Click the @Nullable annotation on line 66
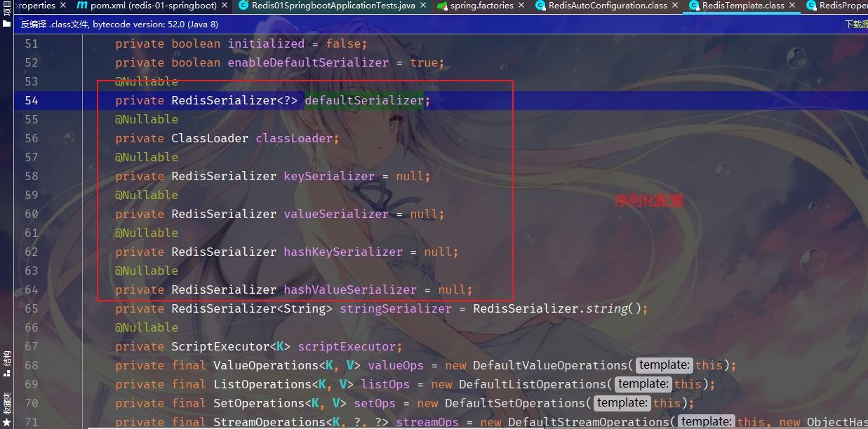This screenshot has width=868, height=429. pos(147,327)
